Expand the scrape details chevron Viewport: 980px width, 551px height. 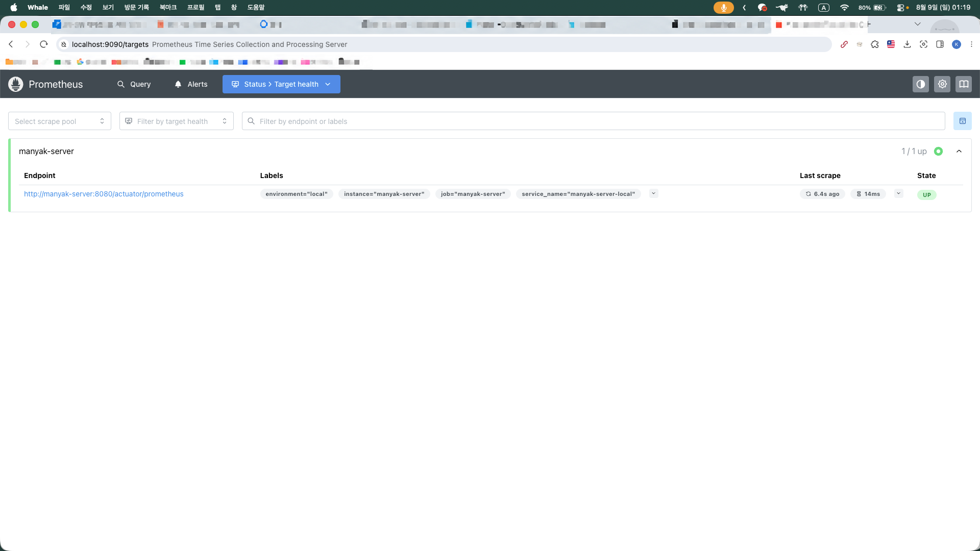coord(899,193)
